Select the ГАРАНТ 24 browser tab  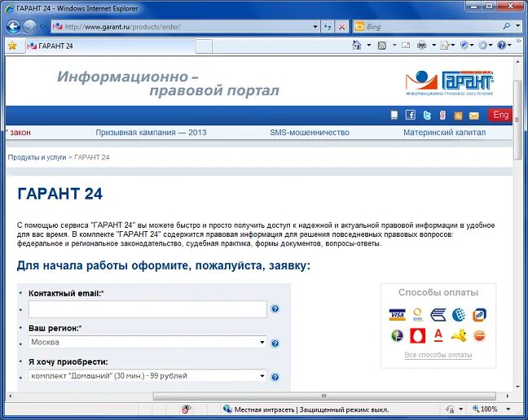(111, 46)
